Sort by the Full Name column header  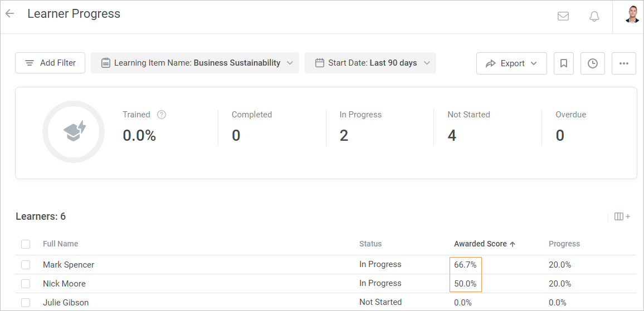(61, 244)
